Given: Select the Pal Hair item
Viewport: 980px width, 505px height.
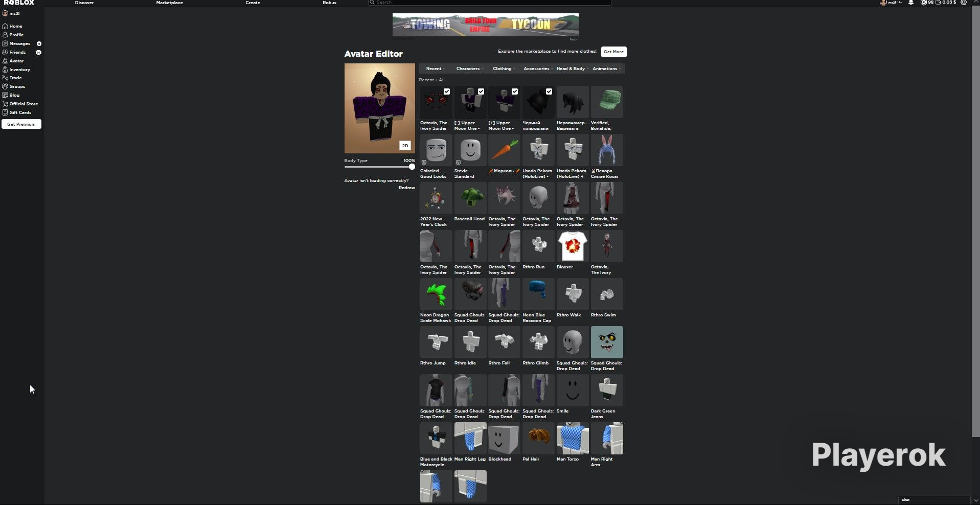Looking at the screenshot, I should (x=538, y=439).
